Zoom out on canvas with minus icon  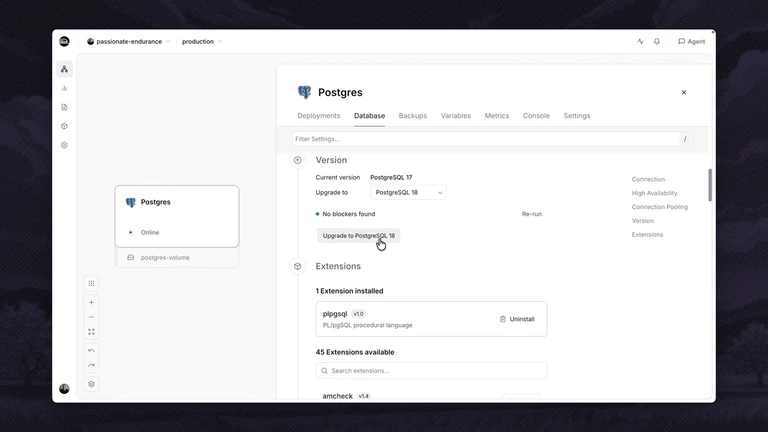91,317
